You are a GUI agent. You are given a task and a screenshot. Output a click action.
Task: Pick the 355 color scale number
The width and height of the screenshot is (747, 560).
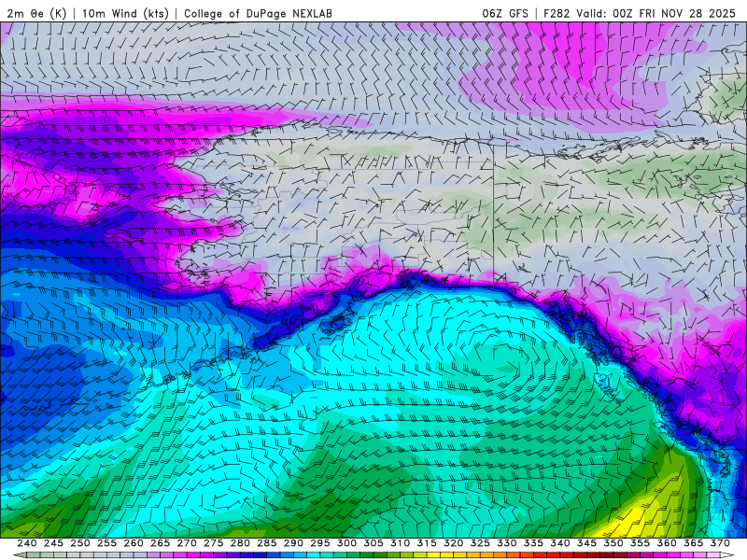(x=641, y=543)
